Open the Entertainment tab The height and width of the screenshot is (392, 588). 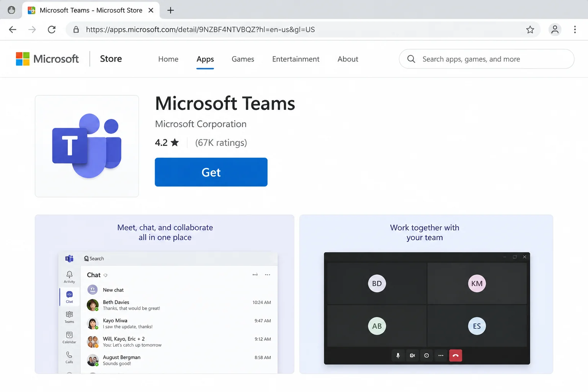(x=296, y=59)
